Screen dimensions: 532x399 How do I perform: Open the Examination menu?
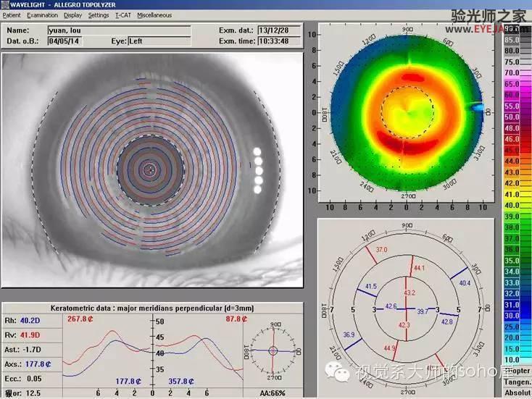tap(43, 15)
